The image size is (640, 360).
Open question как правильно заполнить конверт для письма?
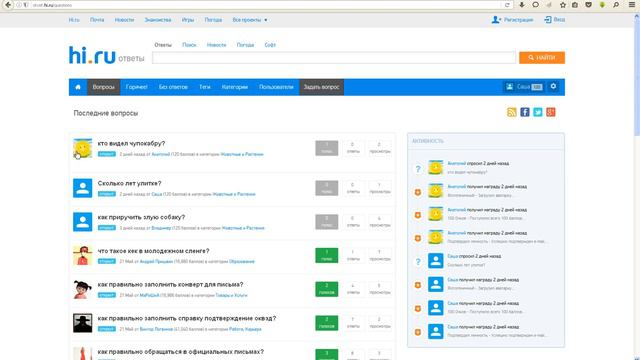coord(170,284)
